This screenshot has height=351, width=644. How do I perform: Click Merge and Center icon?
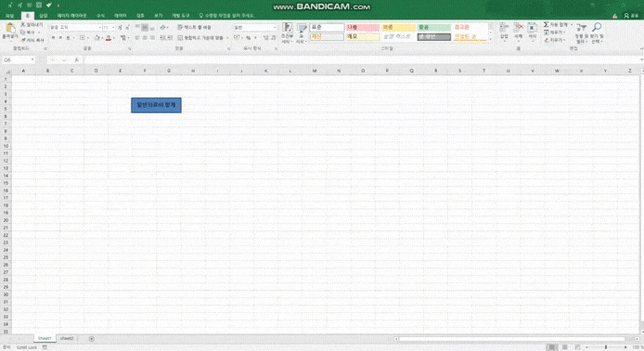[x=180, y=38]
